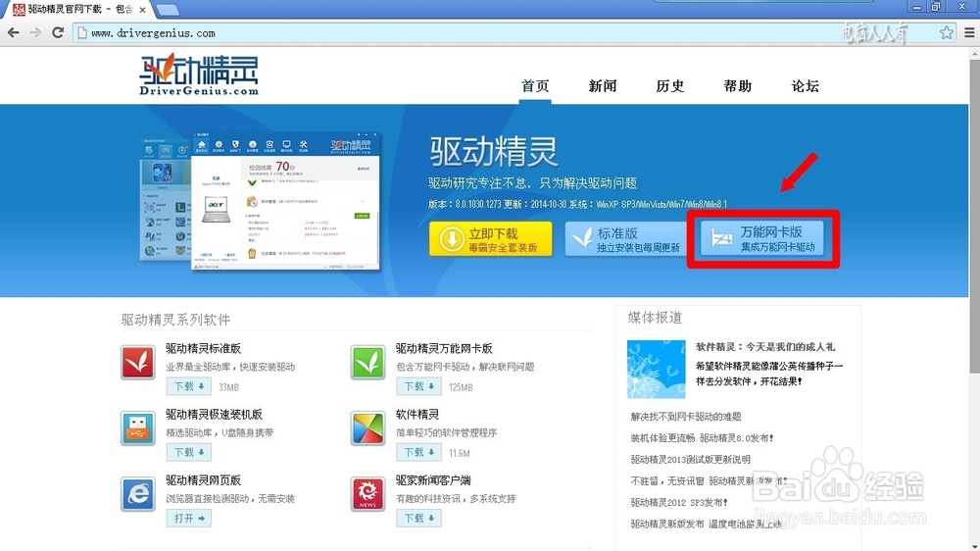Open the 帮助 navigation tab

click(x=738, y=86)
